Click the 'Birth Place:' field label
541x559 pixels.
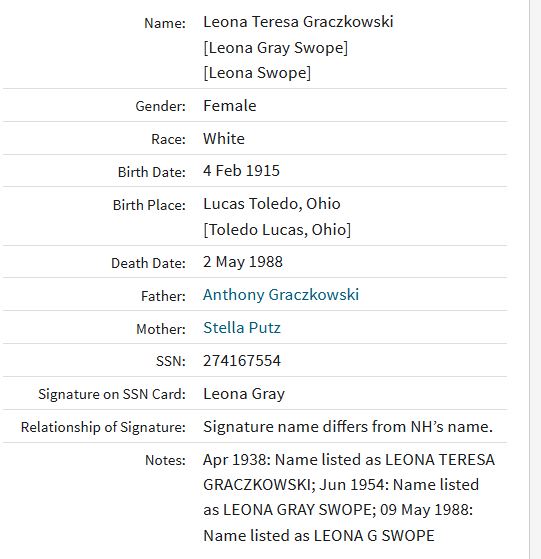coord(149,205)
